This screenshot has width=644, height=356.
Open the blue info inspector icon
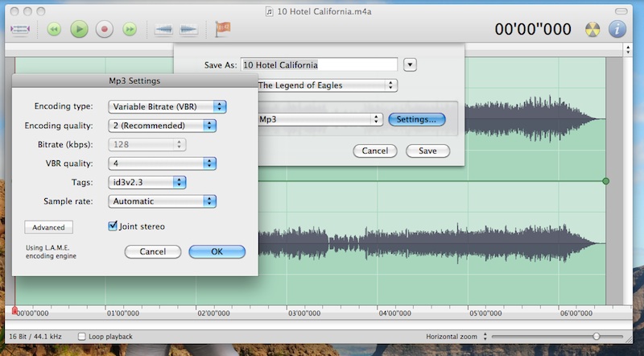(x=617, y=30)
